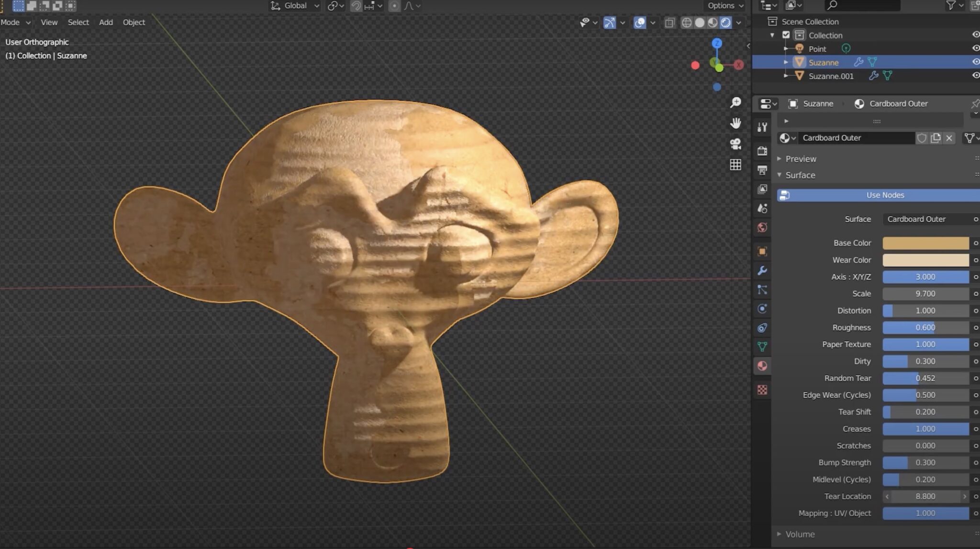Enable Toggle X-Ray in the viewport header
This screenshot has height=549, width=980.
669,22
